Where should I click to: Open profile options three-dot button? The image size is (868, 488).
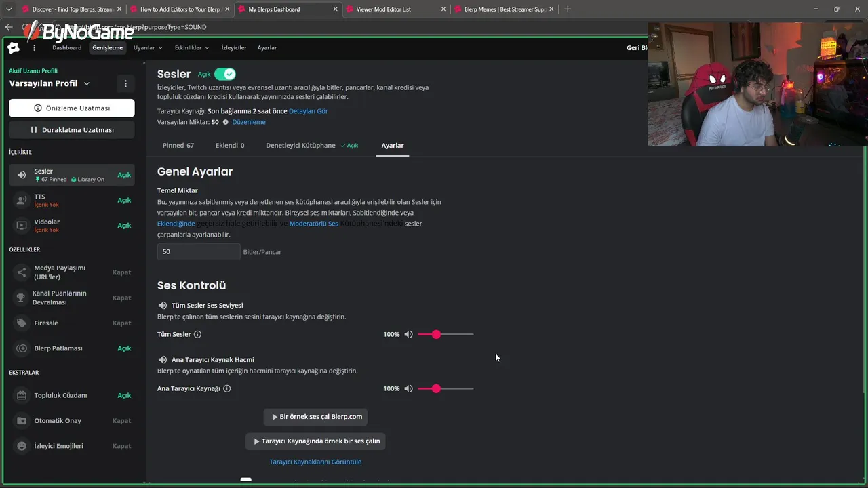[x=125, y=83]
